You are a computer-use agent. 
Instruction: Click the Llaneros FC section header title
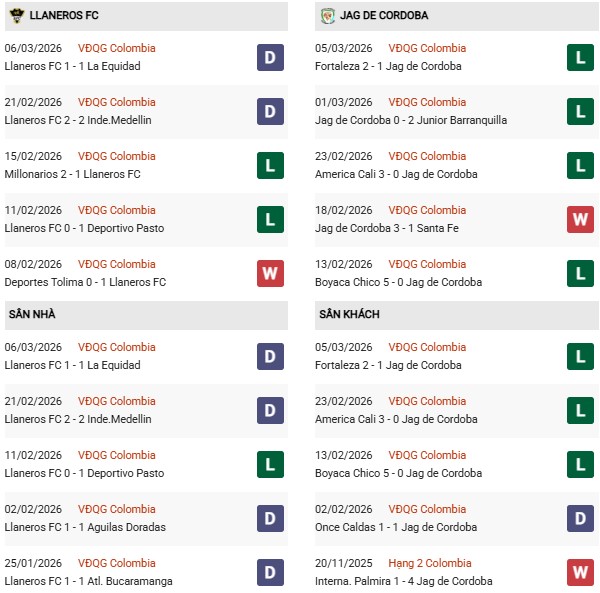65,15
